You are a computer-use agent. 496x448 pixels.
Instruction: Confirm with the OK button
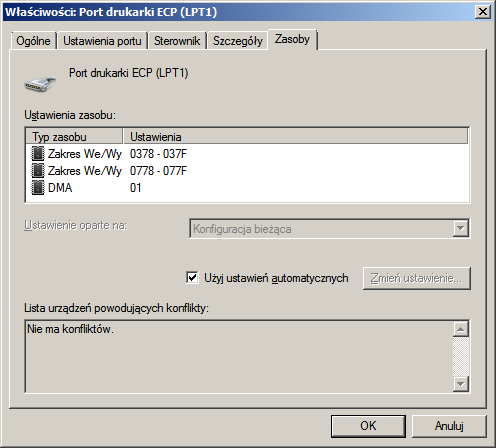pyautogui.click(x=368, y=426)
